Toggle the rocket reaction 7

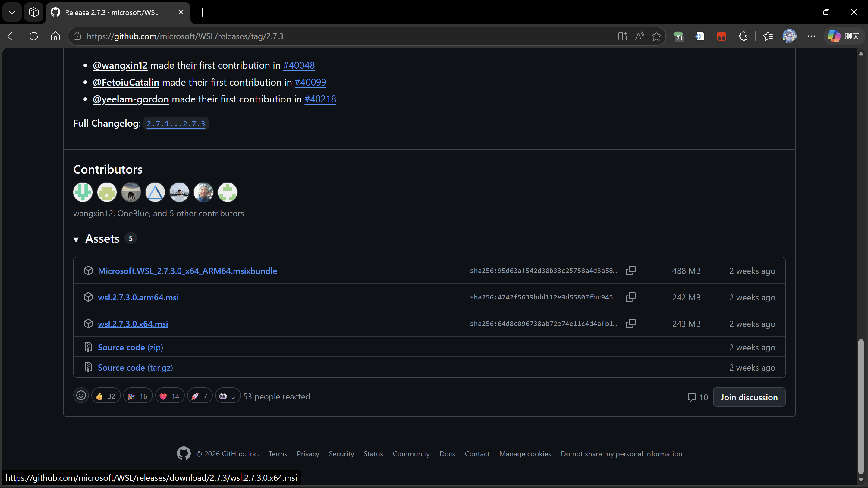coord(200,396)
